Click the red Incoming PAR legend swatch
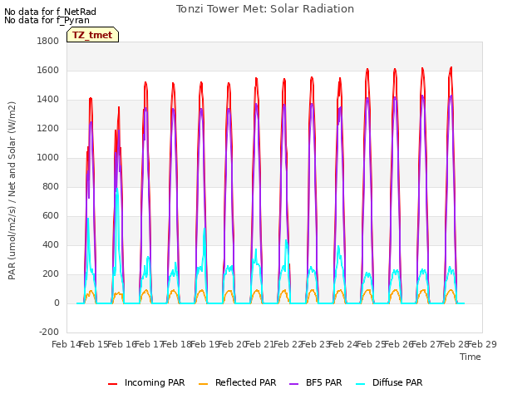This screenshot has height=399, width=532. pos(112,384)
